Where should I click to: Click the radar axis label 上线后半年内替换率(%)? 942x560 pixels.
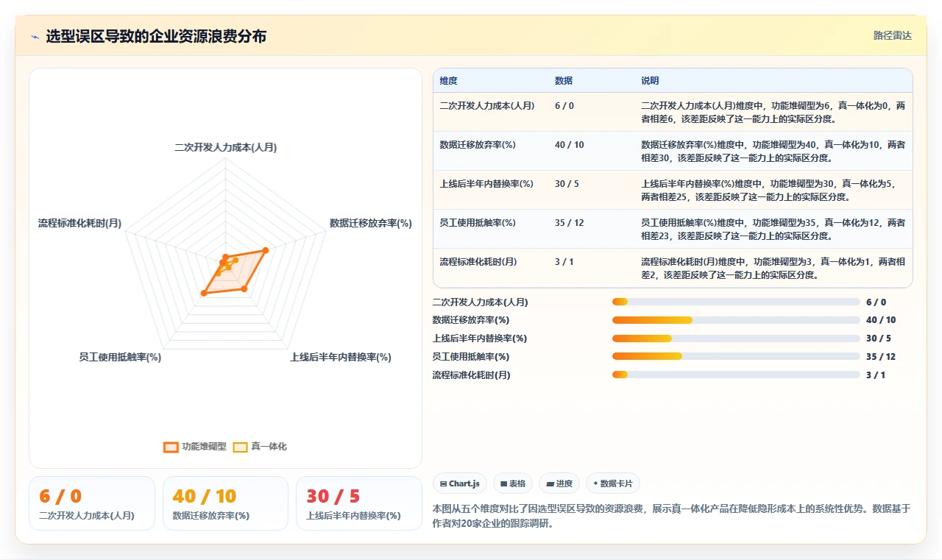pos(341,357)
